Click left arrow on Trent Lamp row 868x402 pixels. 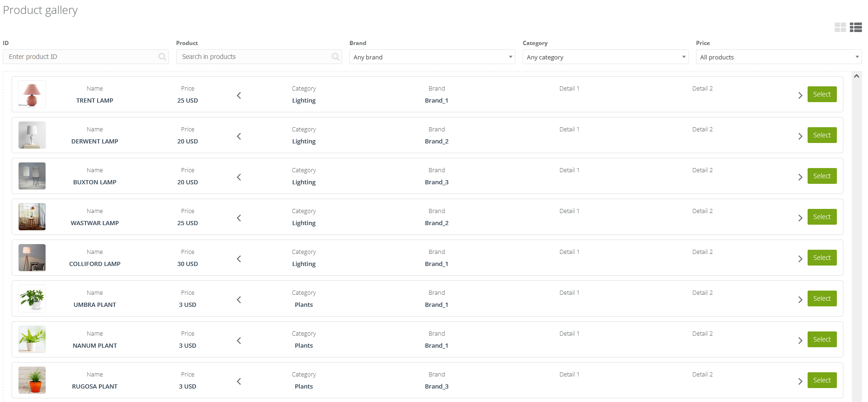click(239, 95)
